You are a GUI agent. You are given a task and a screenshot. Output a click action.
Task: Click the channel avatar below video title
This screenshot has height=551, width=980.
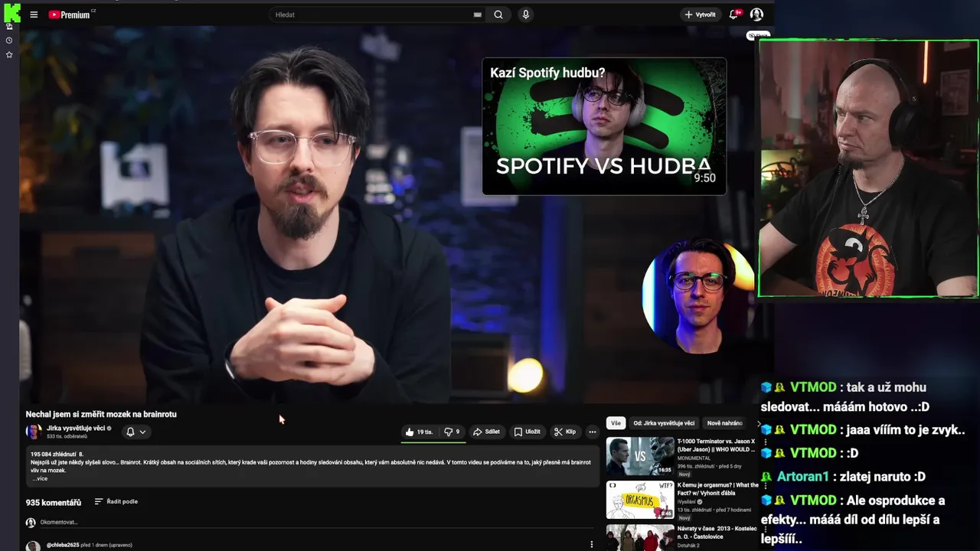[34, 432]
